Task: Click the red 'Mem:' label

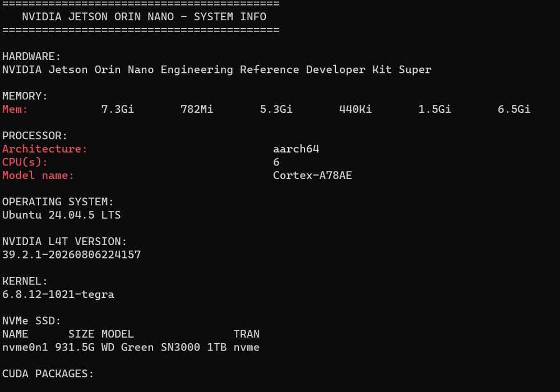Action: pyautogui.click(x=15, y=109)
